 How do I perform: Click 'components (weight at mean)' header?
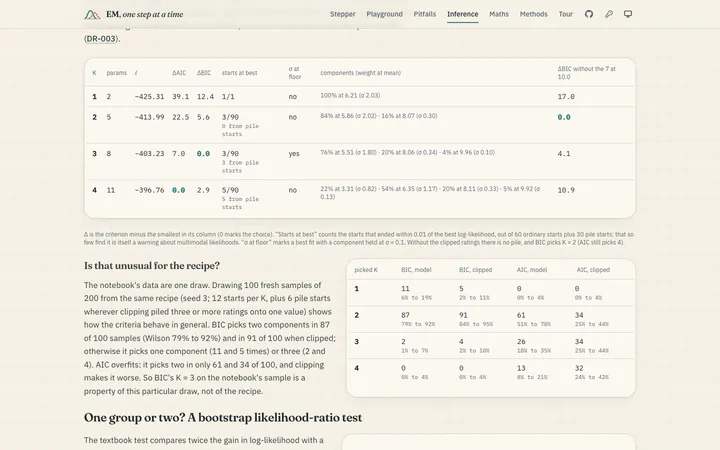360,73
